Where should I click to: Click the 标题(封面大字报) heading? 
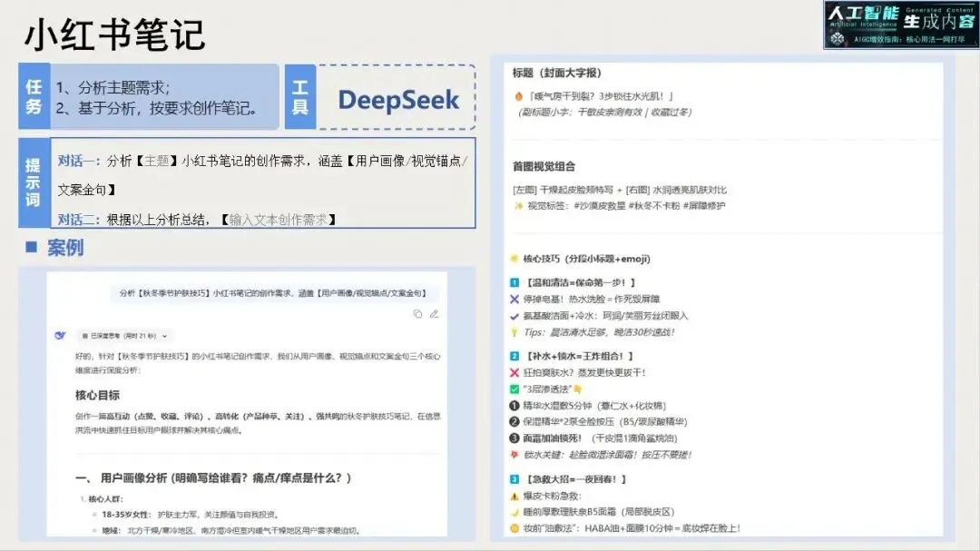[557, 73]
